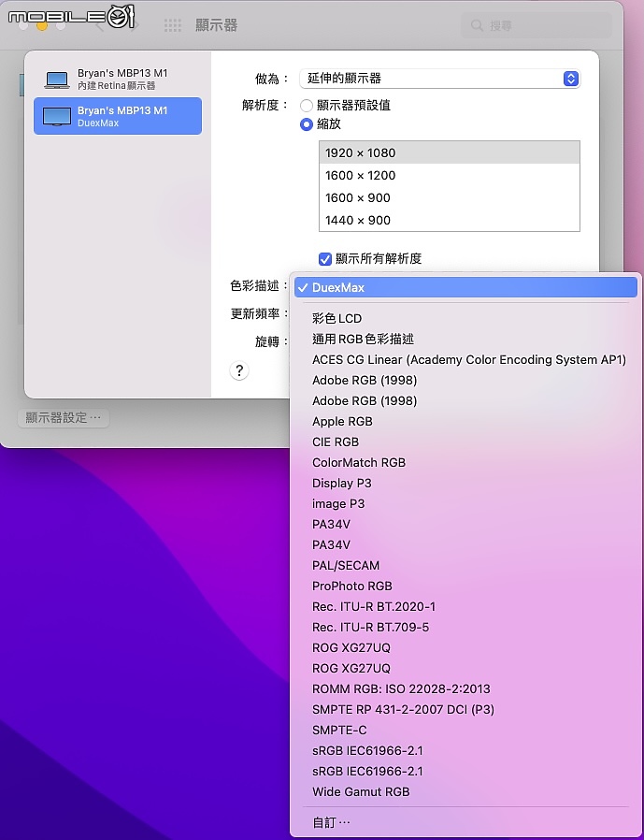Select Rec. ITU-R BT.709-5 profile
The height and width of the screenshot is (840, 644).
[x=465, y=628]
